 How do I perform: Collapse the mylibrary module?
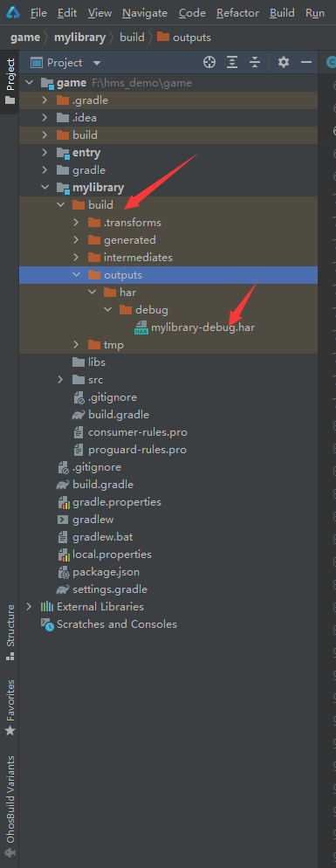tap(45, 187)
